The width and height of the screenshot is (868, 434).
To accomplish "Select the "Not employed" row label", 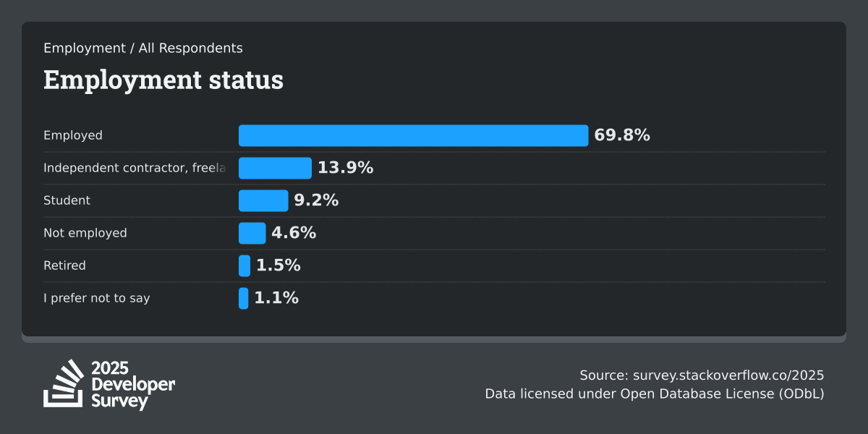I will click(x=85, y=233).
